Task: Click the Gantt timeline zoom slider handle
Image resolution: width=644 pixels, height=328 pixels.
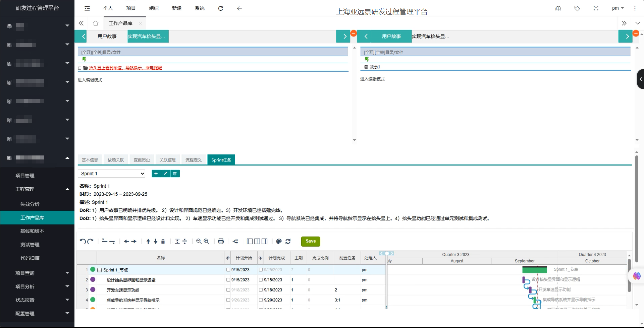Action: point(387,253)
